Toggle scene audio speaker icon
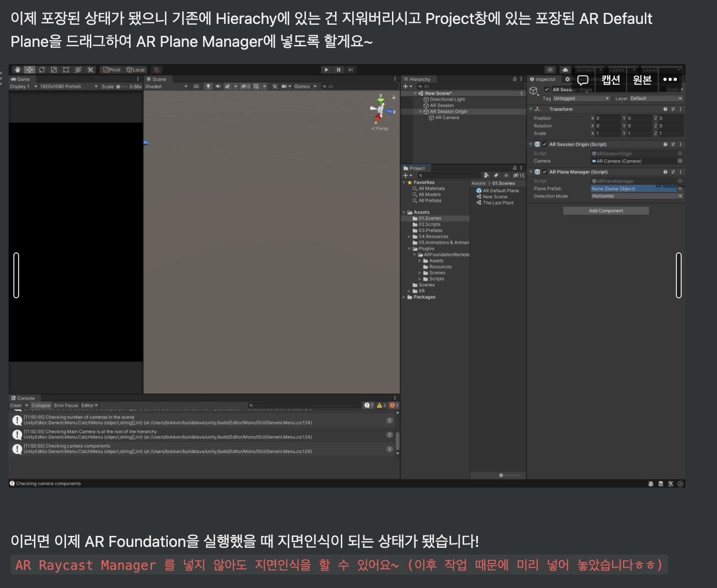 [x=218, y=87]
